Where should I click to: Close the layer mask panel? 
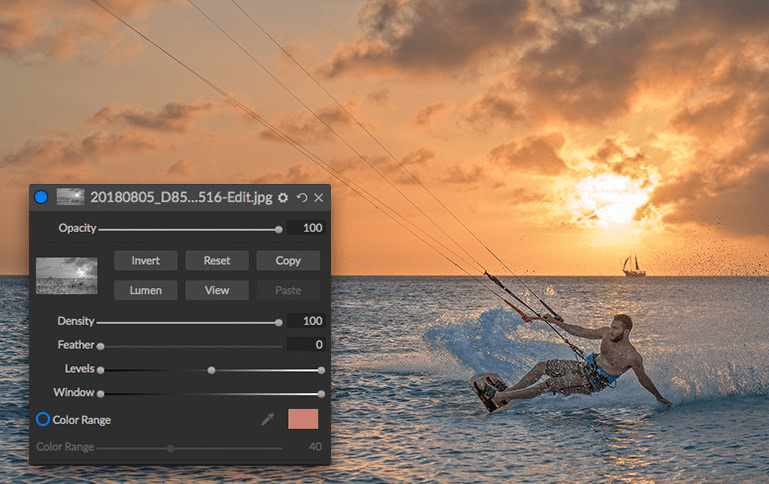pyautogui.click(x=319, y=198)
